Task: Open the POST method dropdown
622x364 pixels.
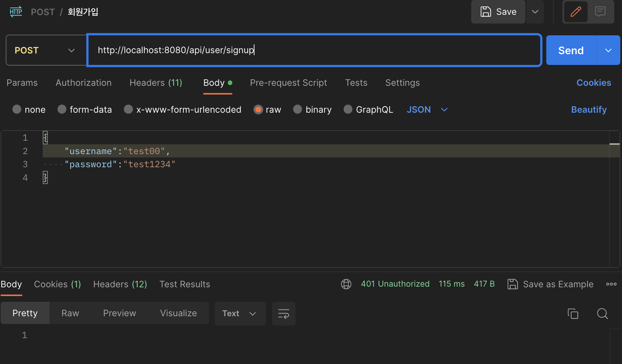Action: point(46,50)
